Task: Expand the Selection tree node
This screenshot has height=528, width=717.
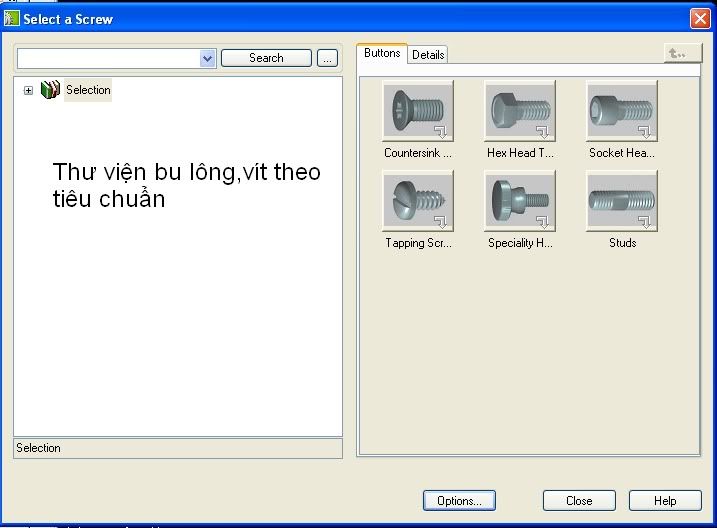Action: pos(28,91)
